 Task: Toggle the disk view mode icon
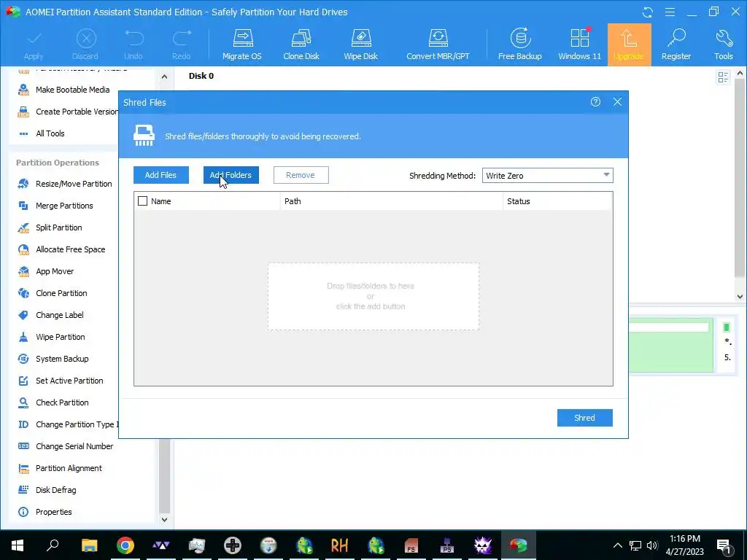click(723, 77)
